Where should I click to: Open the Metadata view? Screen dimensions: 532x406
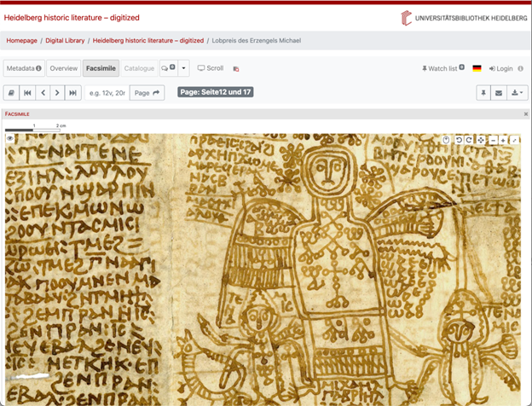(x=24, y=68)
